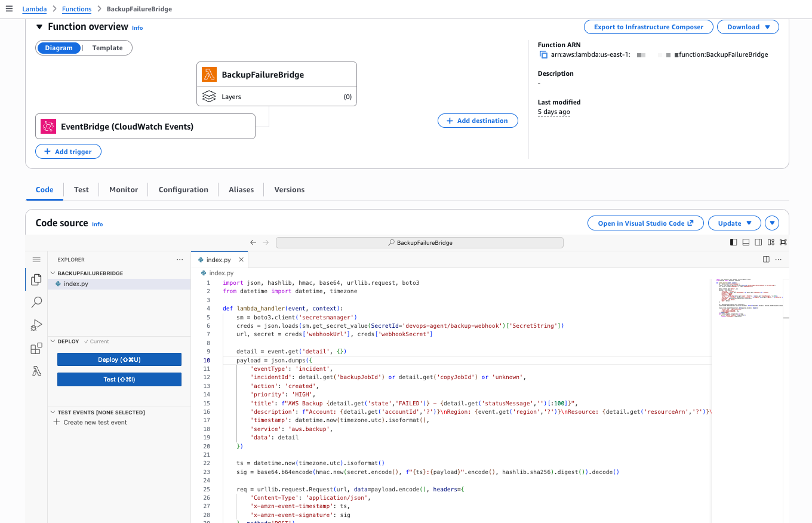The height and width of the screenshot is (523, 812).
Task: Select the Test tab
Action: 81,190
